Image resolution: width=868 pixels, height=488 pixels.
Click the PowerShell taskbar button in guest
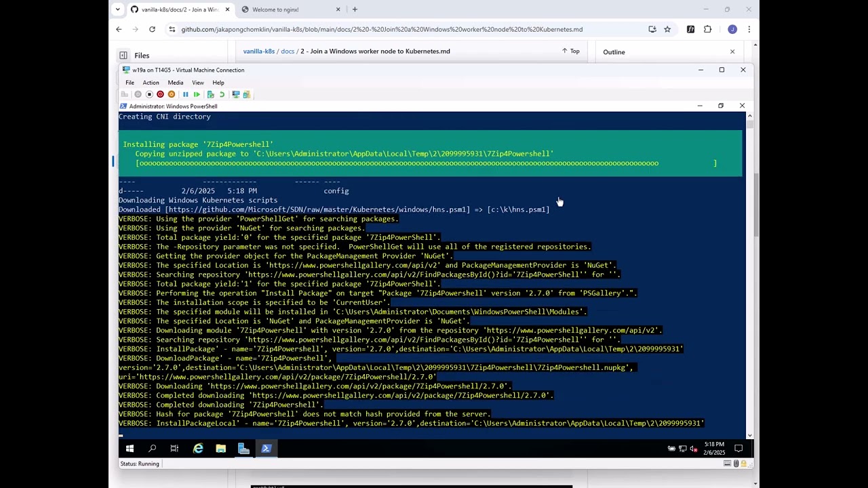266,449
